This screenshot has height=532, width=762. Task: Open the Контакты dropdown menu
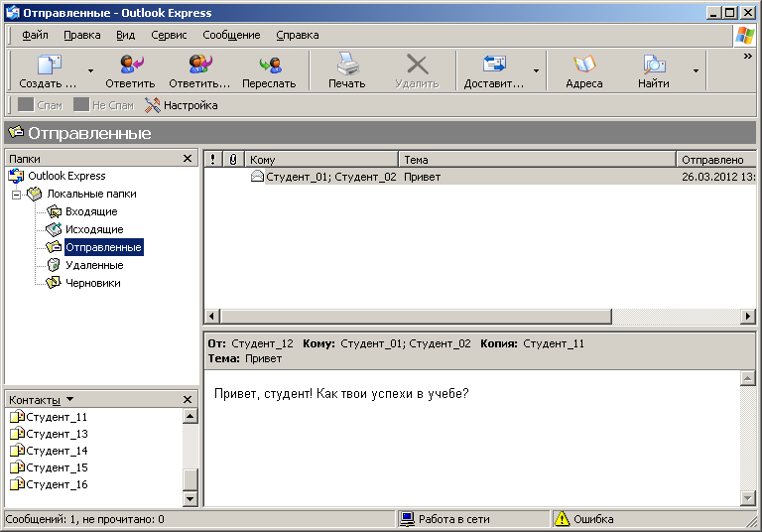[70, 399]
